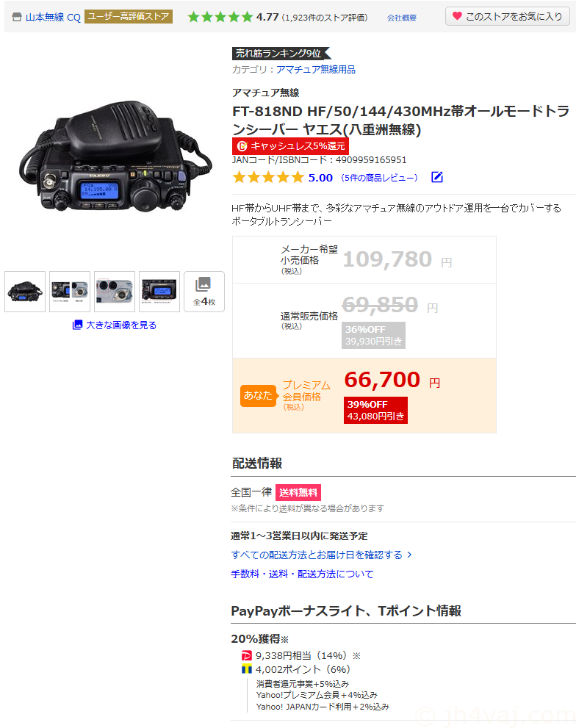Click the T-Point logo icon

(247, 669)
